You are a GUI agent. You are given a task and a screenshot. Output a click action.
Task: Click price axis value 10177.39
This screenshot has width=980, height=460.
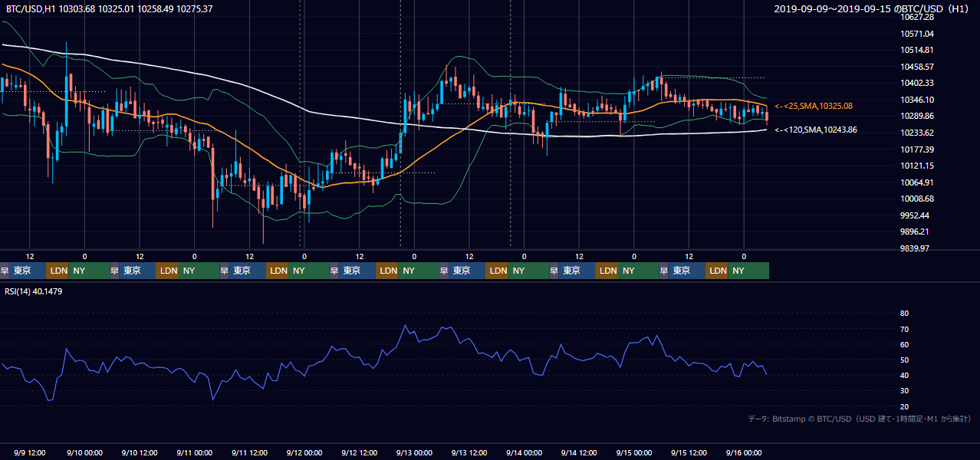click(x=917, y=149)
